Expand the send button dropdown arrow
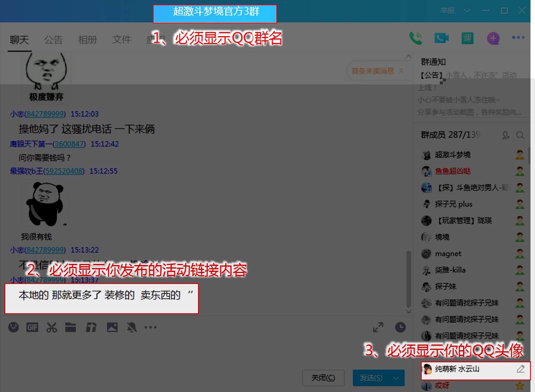The width and height of the screenshot is (535, 392). point(396,378)
